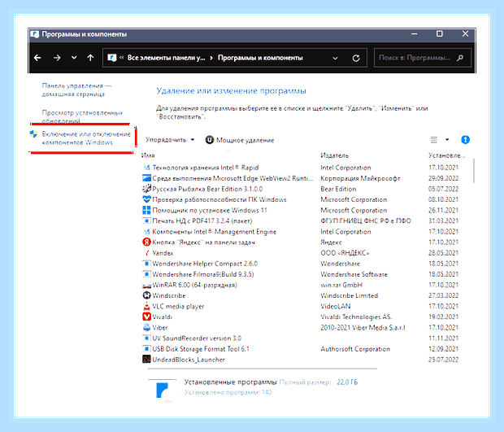
Task: Select 'USB Disk Storage Format Tool 6.1' row
Action: (x=300, y=349)
